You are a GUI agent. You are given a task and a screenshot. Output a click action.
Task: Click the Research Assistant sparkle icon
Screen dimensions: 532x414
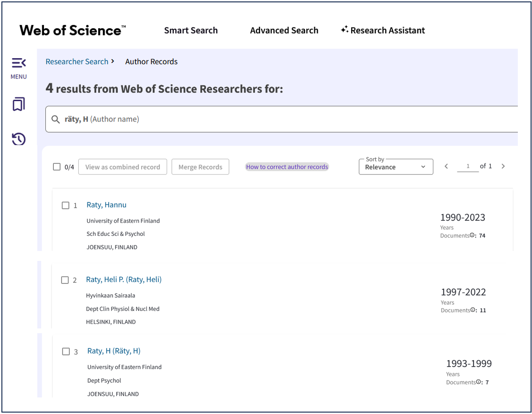[x=345, y=30]
